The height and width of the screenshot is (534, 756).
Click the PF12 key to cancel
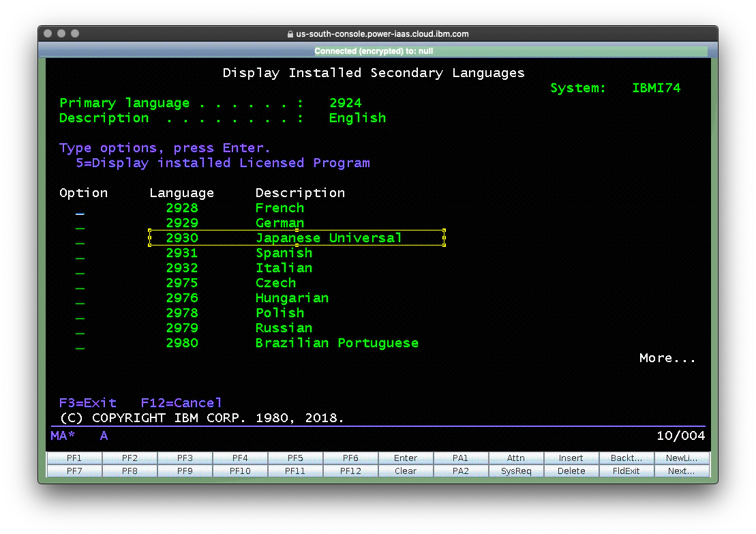click(x=350, y=471)
